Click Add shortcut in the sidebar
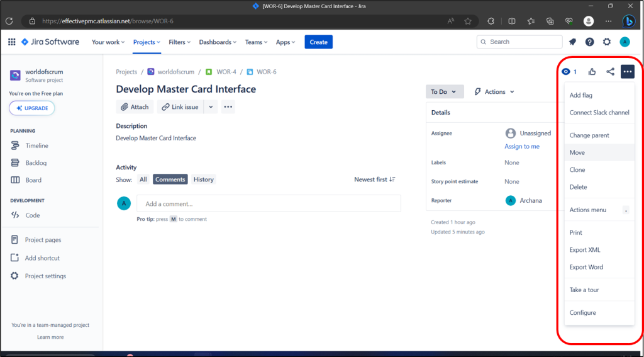644x357 pixels. pyautogui.click(x=42, y=258)
